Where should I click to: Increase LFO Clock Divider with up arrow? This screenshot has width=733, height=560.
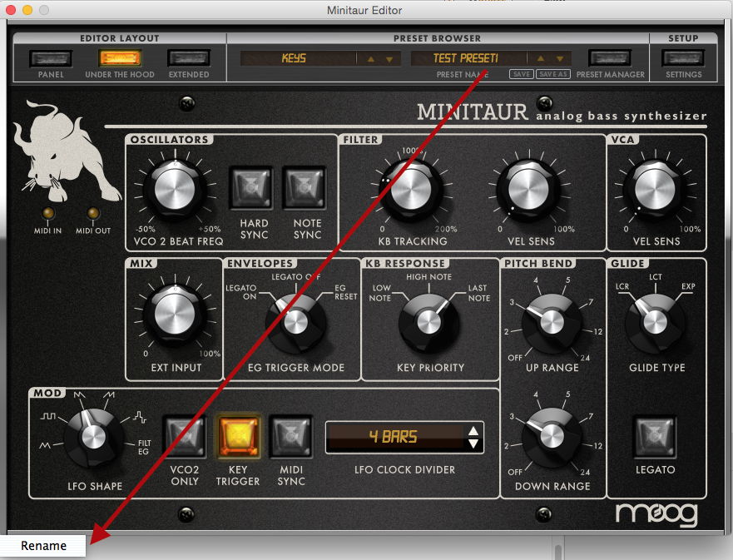473,430
